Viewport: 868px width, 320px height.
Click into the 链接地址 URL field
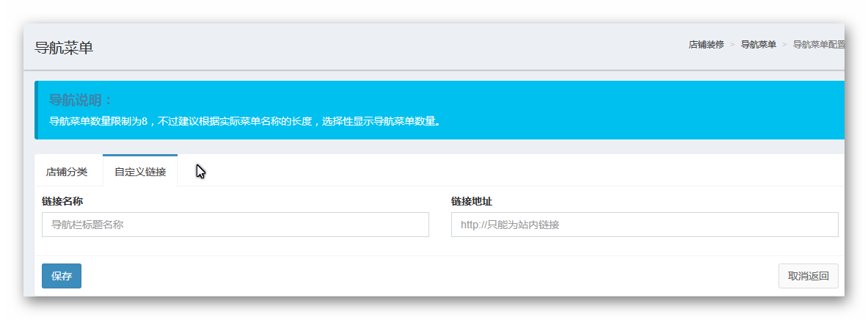point(644,225)
